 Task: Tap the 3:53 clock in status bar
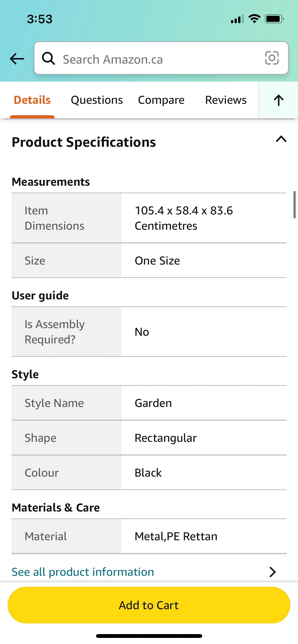(40, 19)
